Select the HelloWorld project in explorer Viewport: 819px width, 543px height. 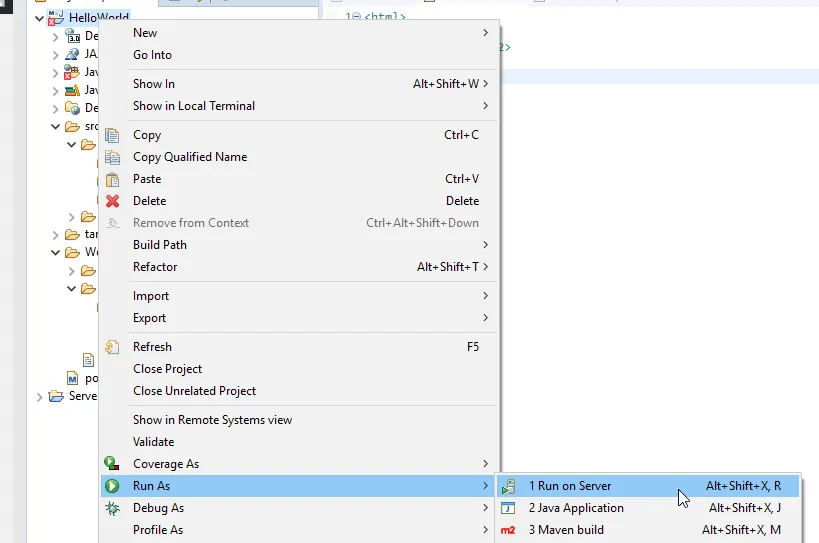coord(98,18)
